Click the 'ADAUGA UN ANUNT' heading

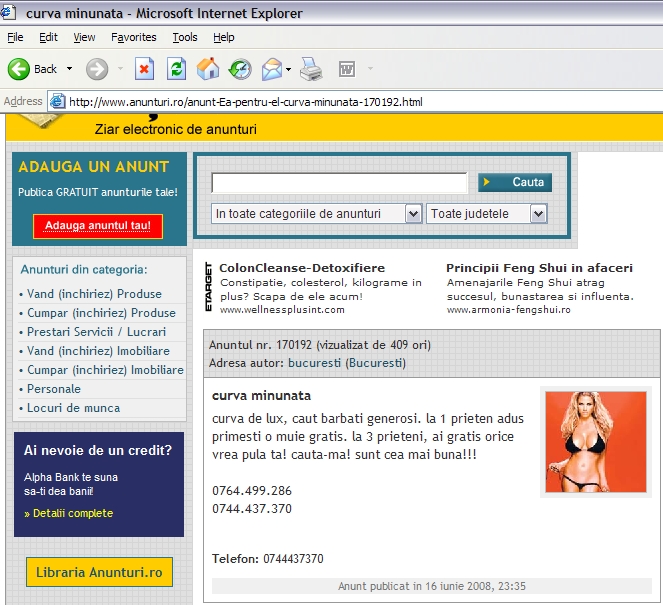pos(93,167)
